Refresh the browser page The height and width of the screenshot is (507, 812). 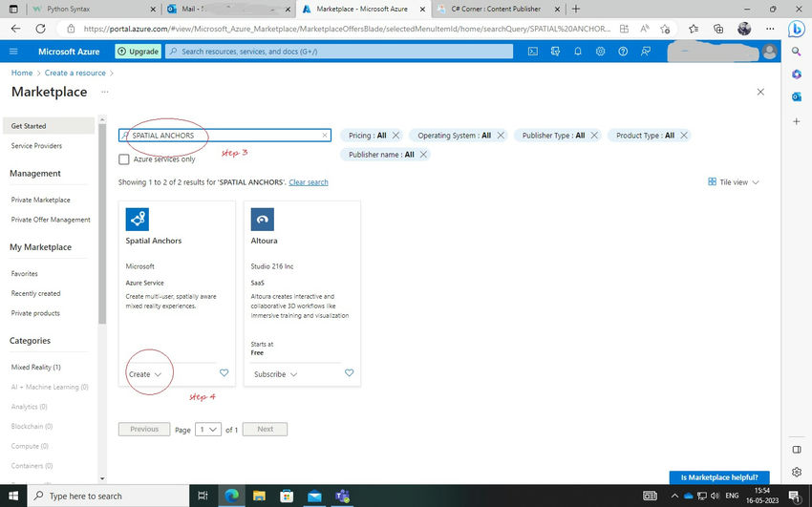click(40, 29)
